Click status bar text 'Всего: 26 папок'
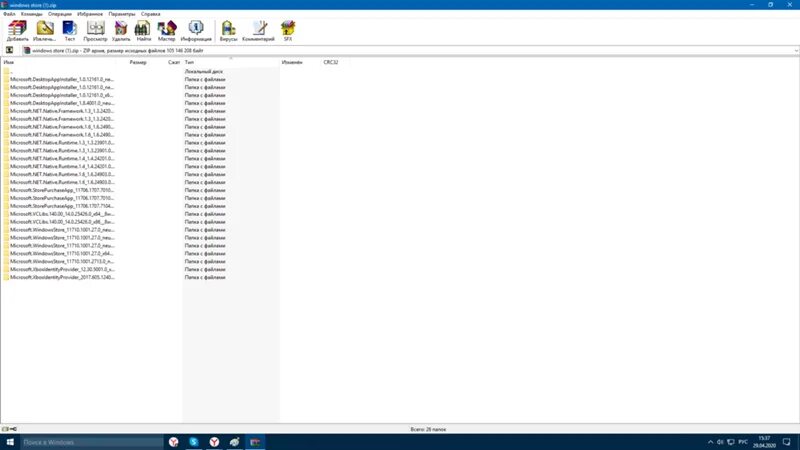 click(428, 430)
